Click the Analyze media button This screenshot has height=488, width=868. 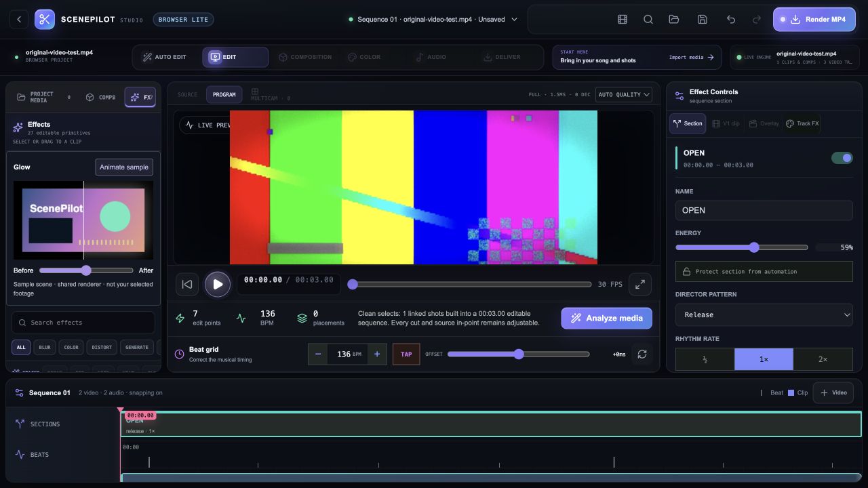[x=606, y=318]
